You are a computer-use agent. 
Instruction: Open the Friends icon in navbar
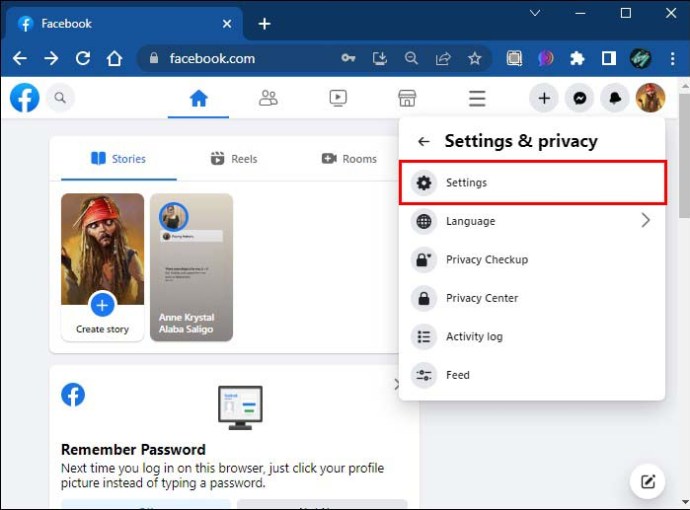[268, 98]
